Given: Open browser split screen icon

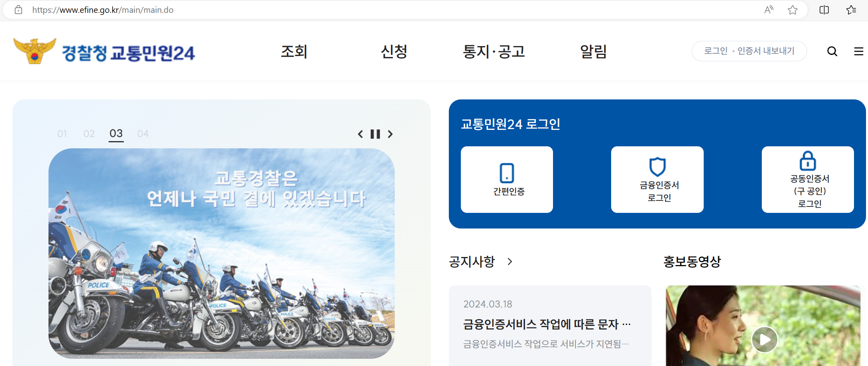Looking at the screenshot, I should pyautogui.click(x=824, y=10).
